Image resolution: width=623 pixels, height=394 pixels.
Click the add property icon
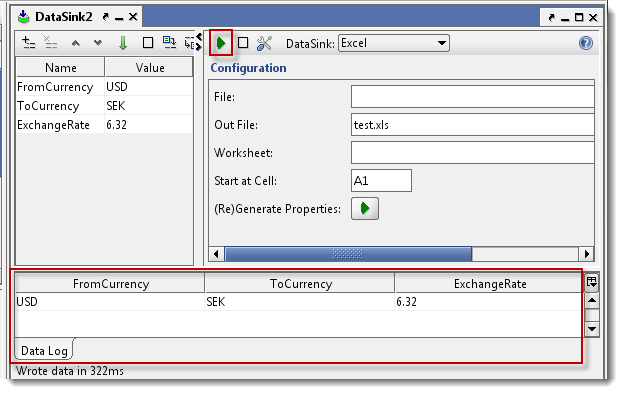tap(29, 42)
